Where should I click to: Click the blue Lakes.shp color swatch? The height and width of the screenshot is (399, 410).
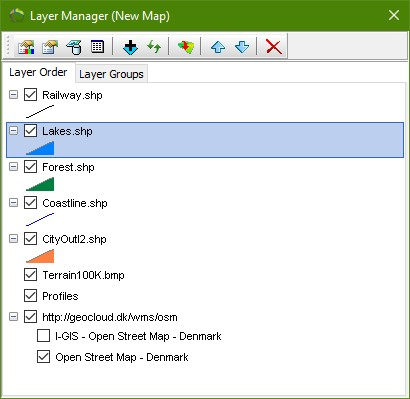tap(40, 148)
